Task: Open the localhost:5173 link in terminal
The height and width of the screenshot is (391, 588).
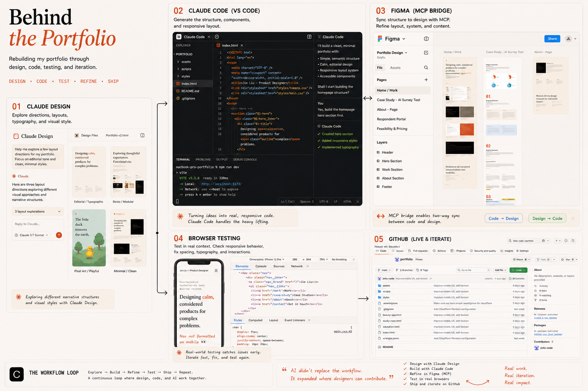Action: click(x=221, y=184)
